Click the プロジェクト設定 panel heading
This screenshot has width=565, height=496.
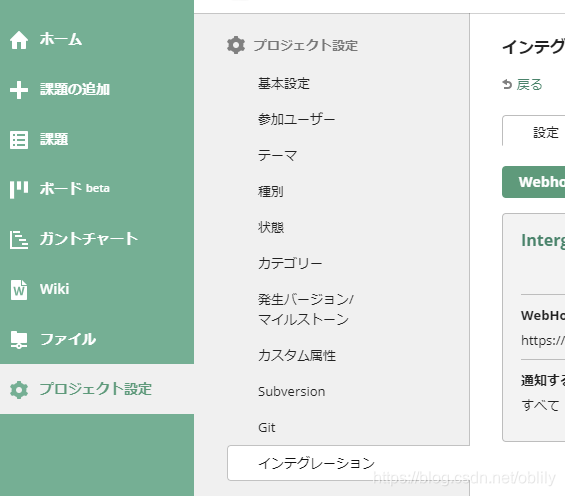(x=306, y=45)
